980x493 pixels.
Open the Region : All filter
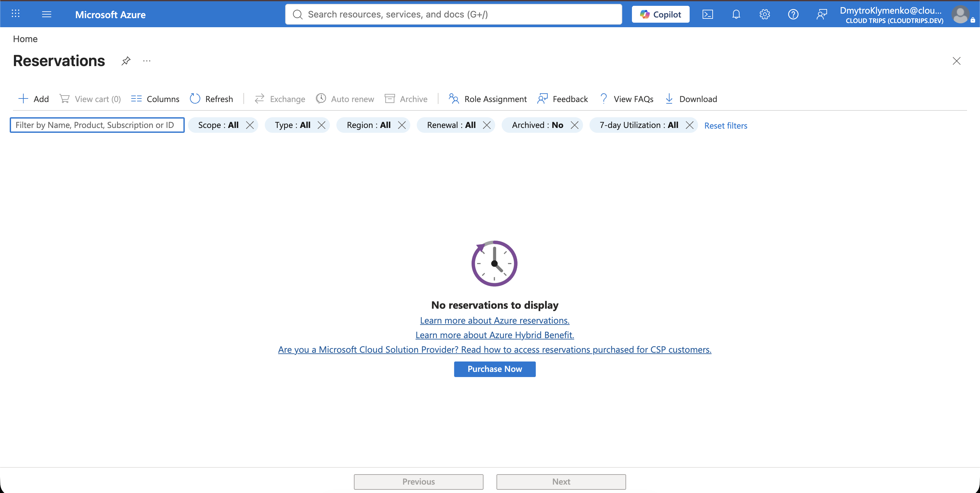369,125
